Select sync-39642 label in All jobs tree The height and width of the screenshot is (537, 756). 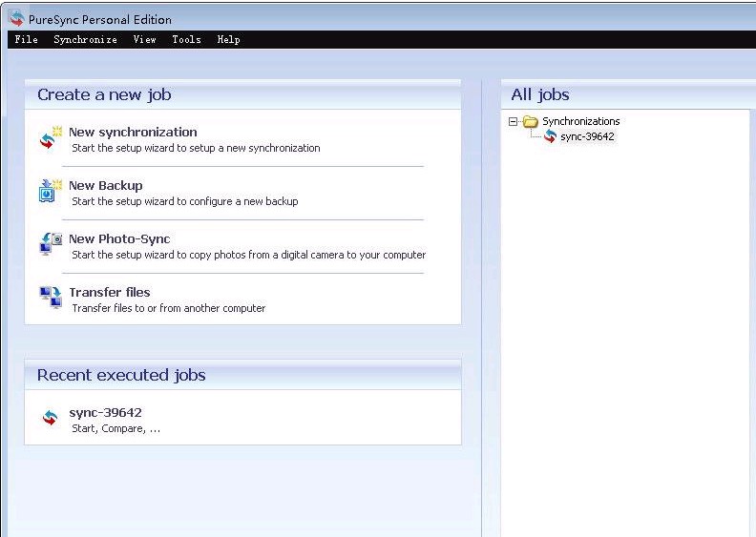pos(587,136)
